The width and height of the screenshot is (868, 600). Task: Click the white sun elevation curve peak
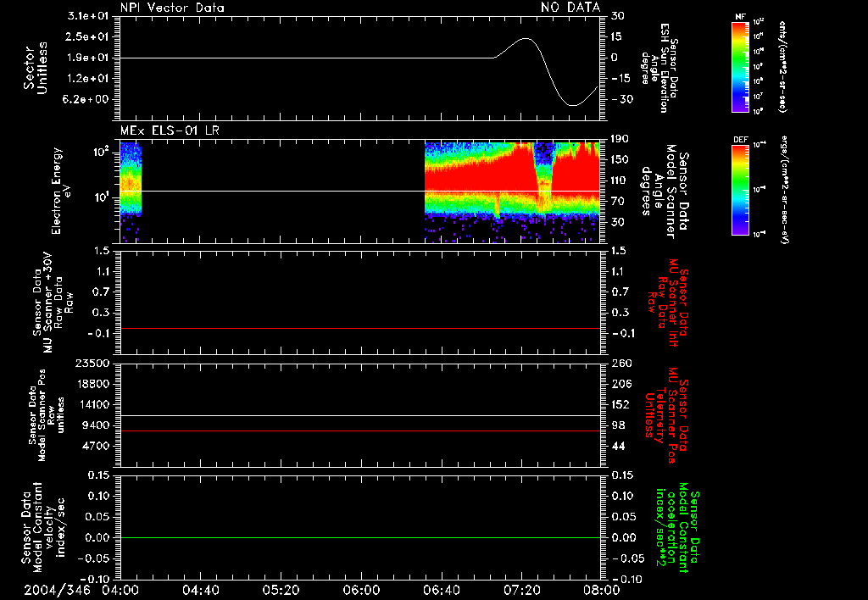click(x=526, y=39)
